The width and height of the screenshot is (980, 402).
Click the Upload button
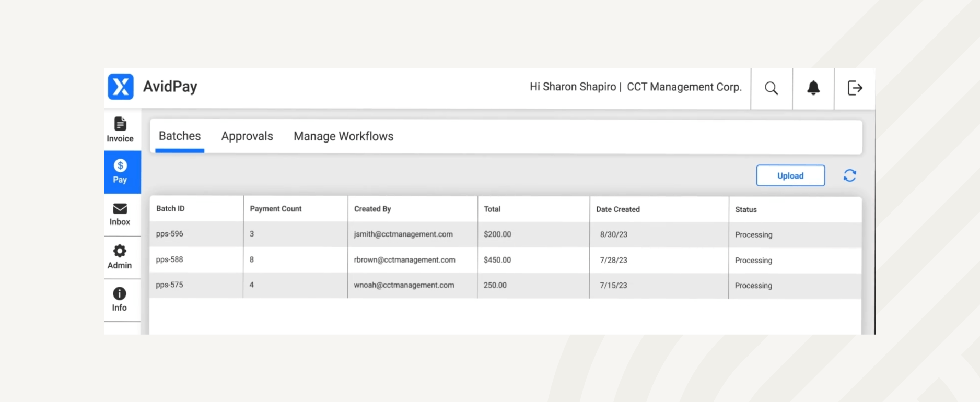790,175
